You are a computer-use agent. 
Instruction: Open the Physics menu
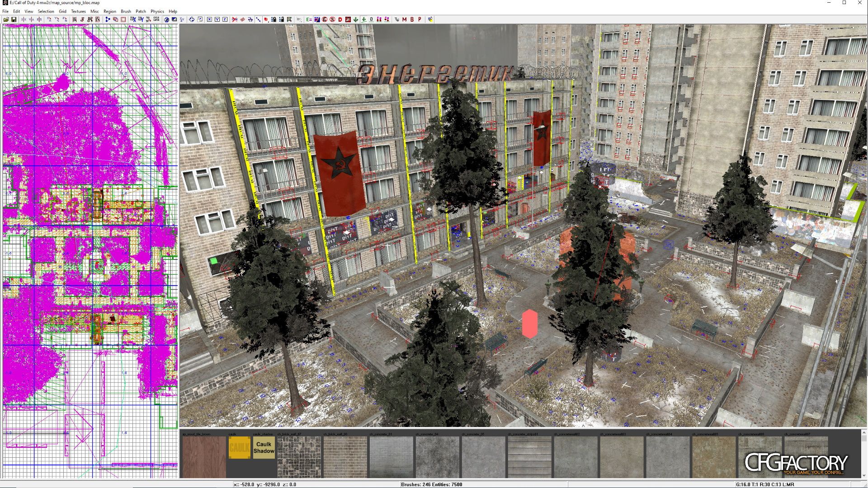tap(157, 11)
